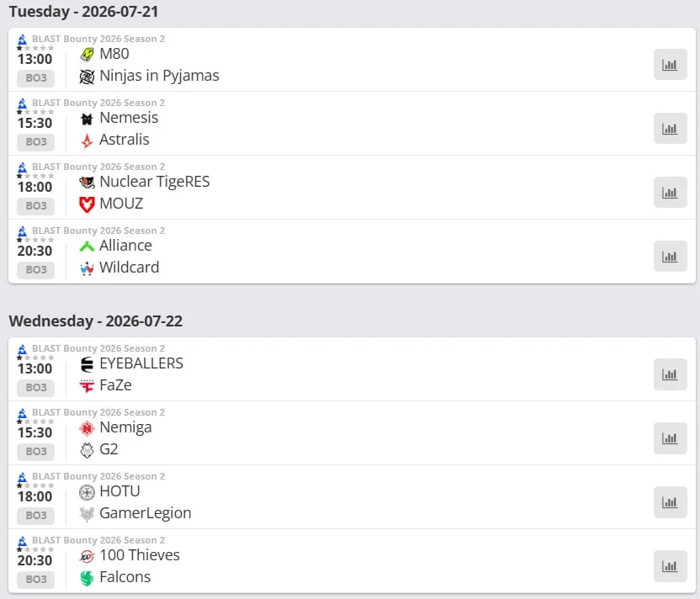Open the 100 Thieves team link
This screenshot has height=599, width=700.
click(140, 555)
